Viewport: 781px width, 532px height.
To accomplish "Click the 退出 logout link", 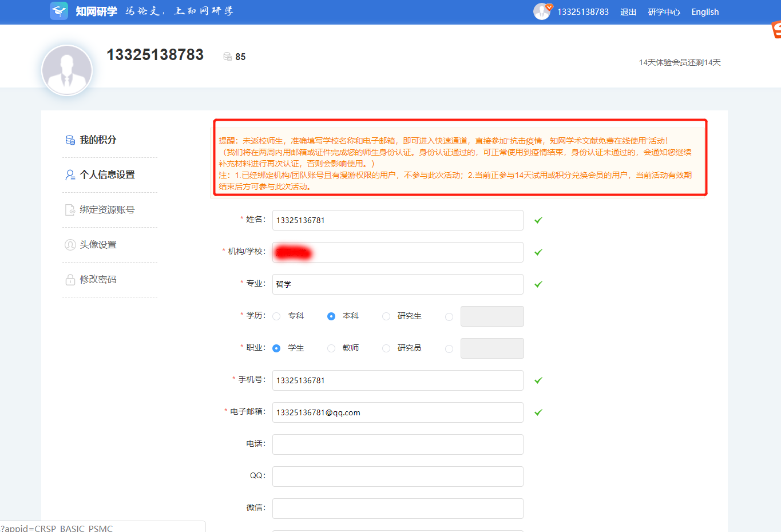I will click(628, 12).
